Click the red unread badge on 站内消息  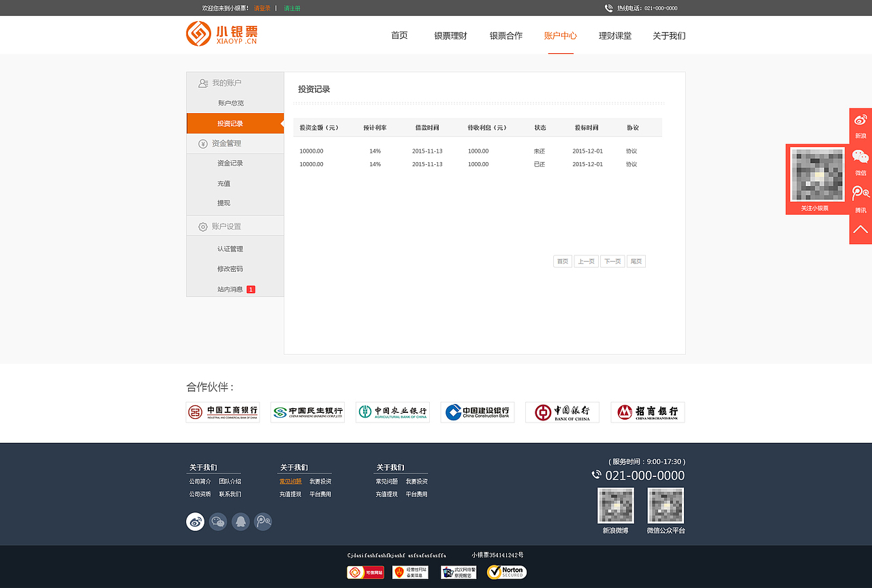[x=251, y=290]
